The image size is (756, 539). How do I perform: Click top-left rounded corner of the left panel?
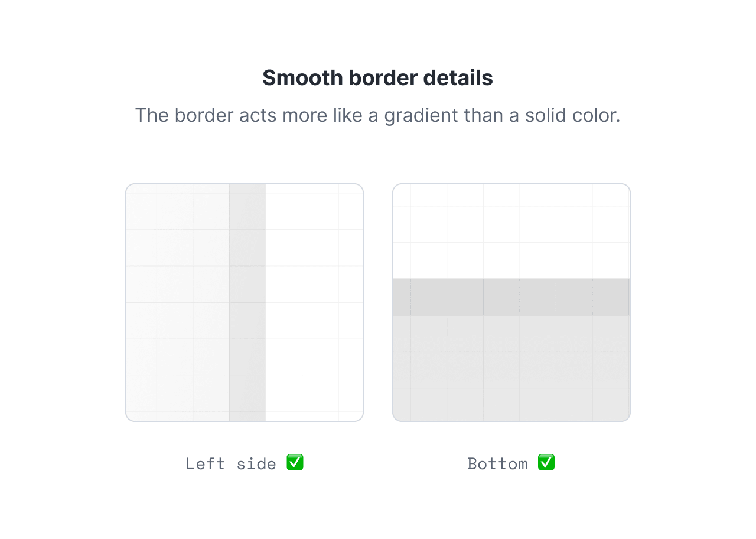128,186
